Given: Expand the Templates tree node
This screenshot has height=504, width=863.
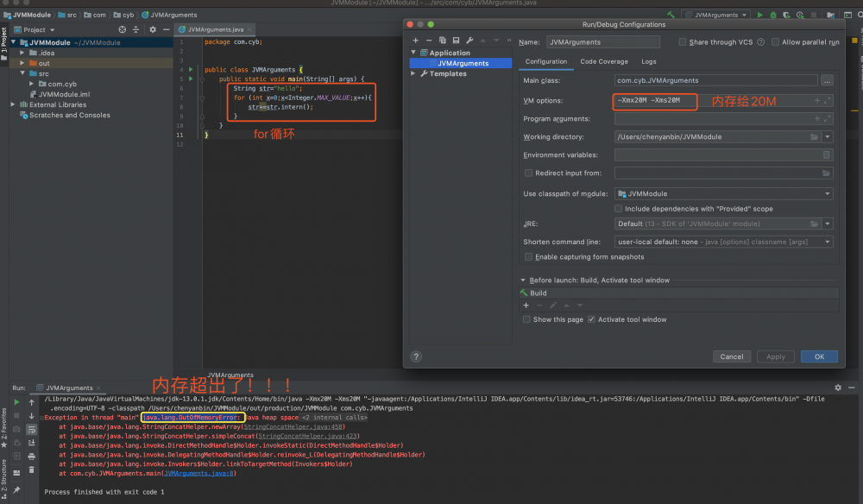Looking at the screenshot, I should coord(413,74).
